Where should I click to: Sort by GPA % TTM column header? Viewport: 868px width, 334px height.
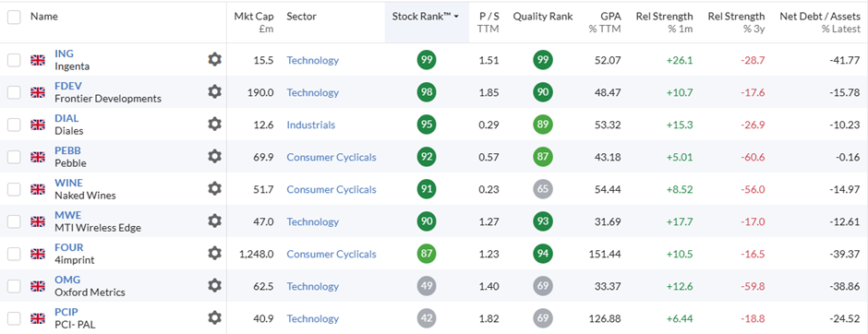[605, 22]
